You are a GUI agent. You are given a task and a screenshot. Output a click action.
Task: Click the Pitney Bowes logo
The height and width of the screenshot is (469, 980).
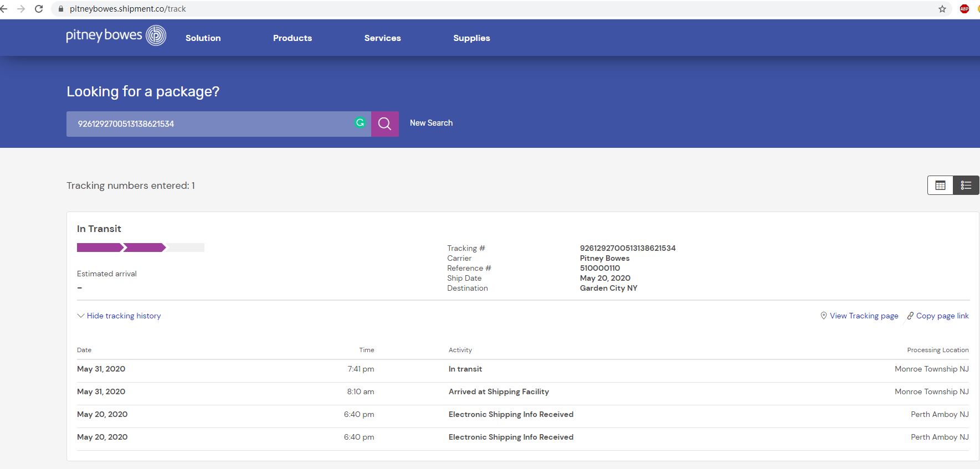(x=116, y=35)
